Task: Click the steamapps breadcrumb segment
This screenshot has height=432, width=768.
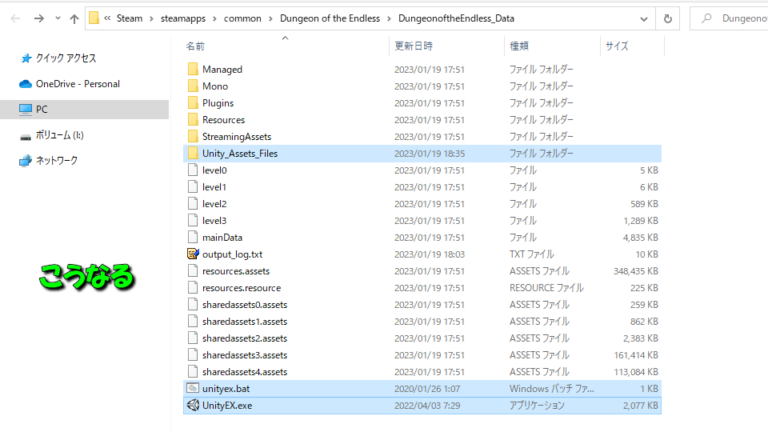Action: tap(176, 19)
